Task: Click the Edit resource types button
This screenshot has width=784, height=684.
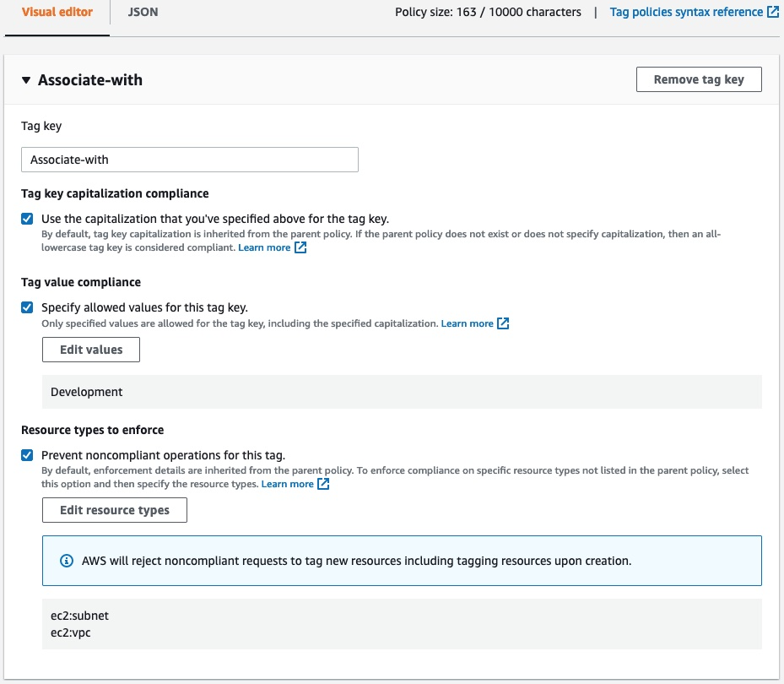Action: coord(114,509)
